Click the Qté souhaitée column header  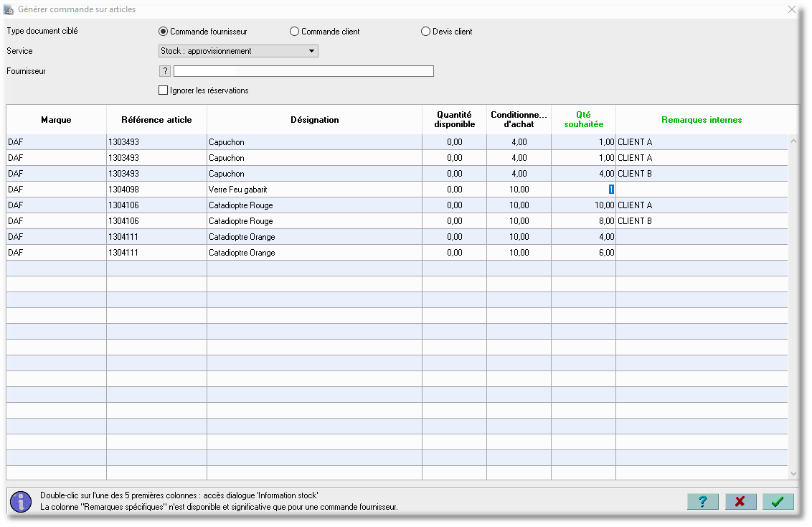coord(584,120)
